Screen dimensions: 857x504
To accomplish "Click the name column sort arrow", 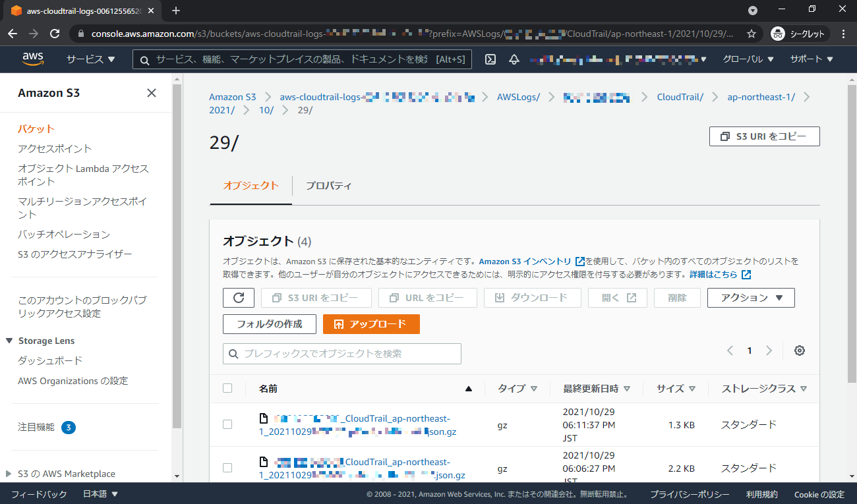I will (x=469, y=389).
